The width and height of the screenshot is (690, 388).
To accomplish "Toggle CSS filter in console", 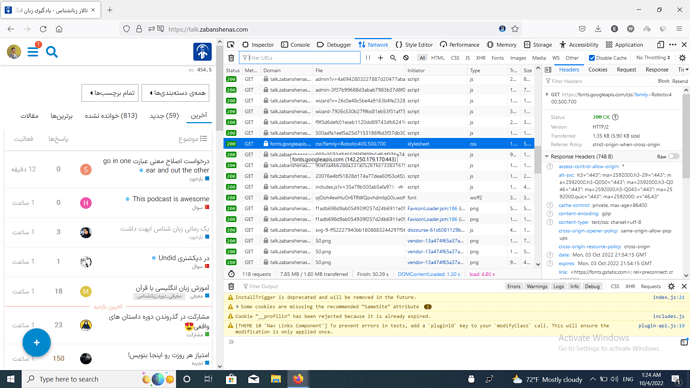I will tap(615, 286).
